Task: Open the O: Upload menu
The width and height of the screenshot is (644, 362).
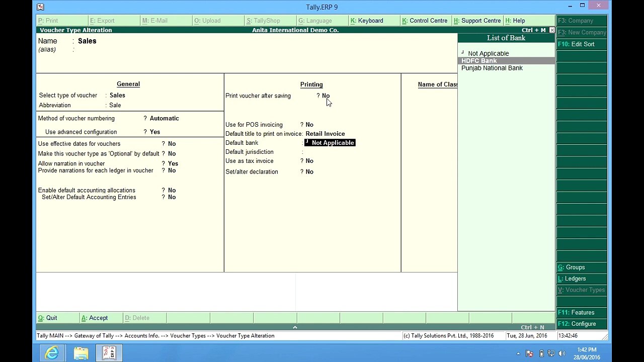Action: coord(218,21)
